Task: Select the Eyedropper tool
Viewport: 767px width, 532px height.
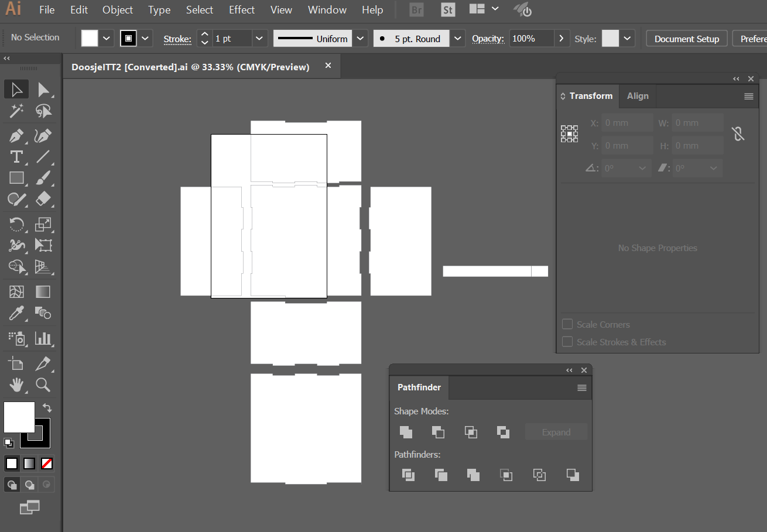Action: [16, 313]
